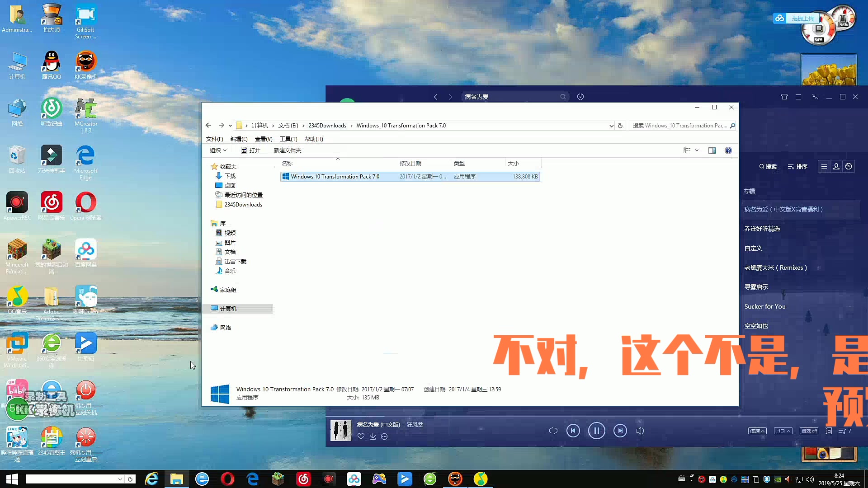Image resolution: width=868 pixels, height=488 pixels.
Task: Click the loop playback mode icon
Action: point(553,431)
